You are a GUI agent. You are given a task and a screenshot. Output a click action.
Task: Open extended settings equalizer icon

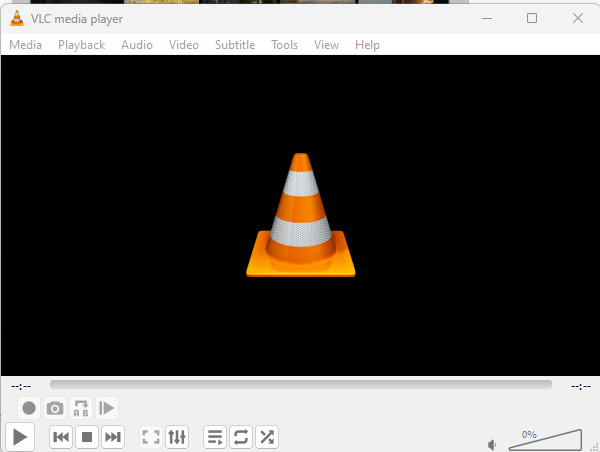[177, 437]
